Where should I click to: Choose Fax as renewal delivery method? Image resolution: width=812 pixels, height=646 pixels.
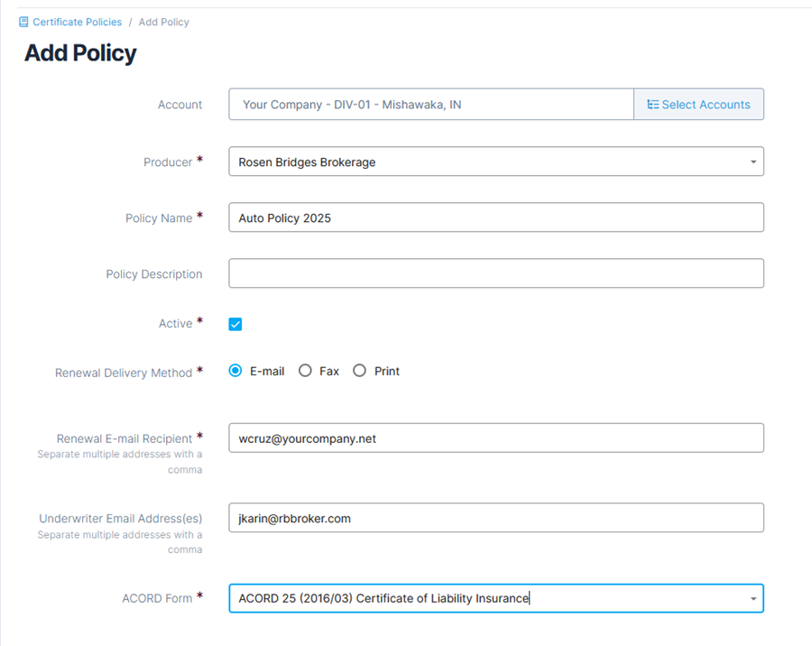click(305, 371)
